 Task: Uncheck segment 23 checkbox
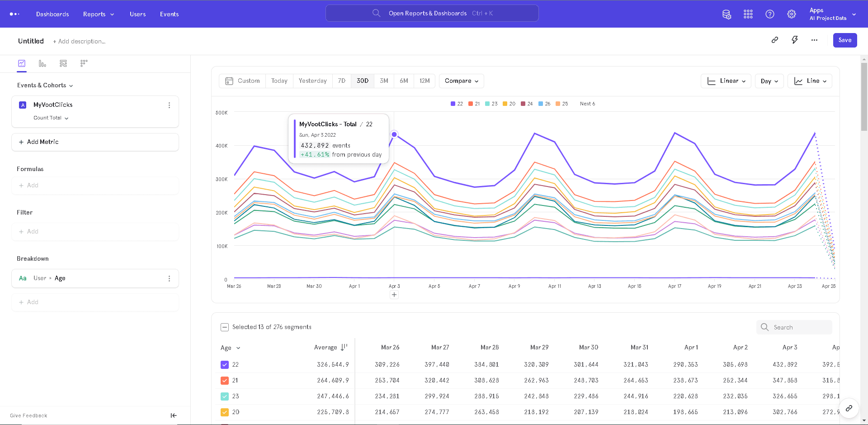(225, 396)
